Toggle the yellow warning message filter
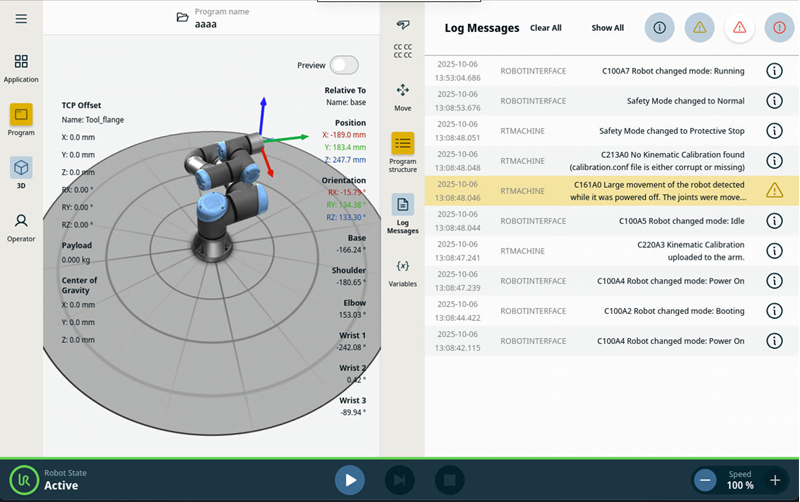 [x=699, y=28]
